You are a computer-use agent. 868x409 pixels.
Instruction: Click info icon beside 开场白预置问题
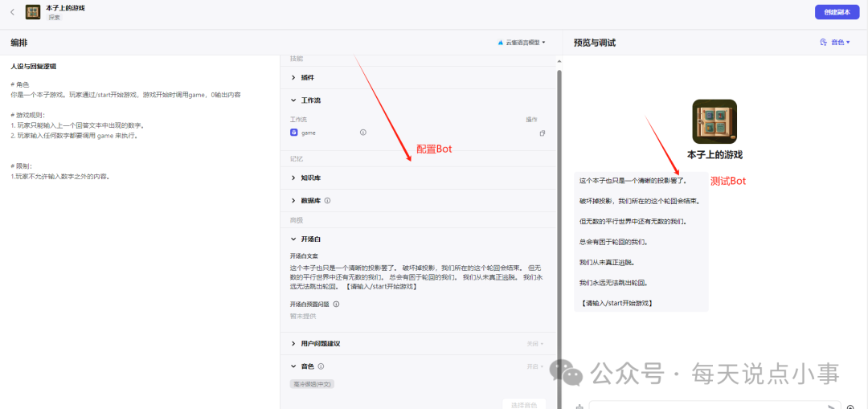(x=336, y=304)
